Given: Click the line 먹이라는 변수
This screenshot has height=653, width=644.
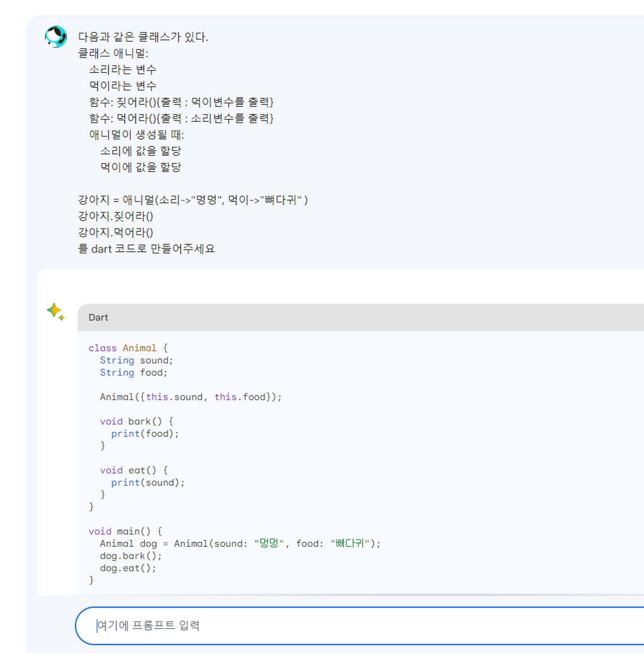Looking at the screenshot, I should (x=123, y=86).
